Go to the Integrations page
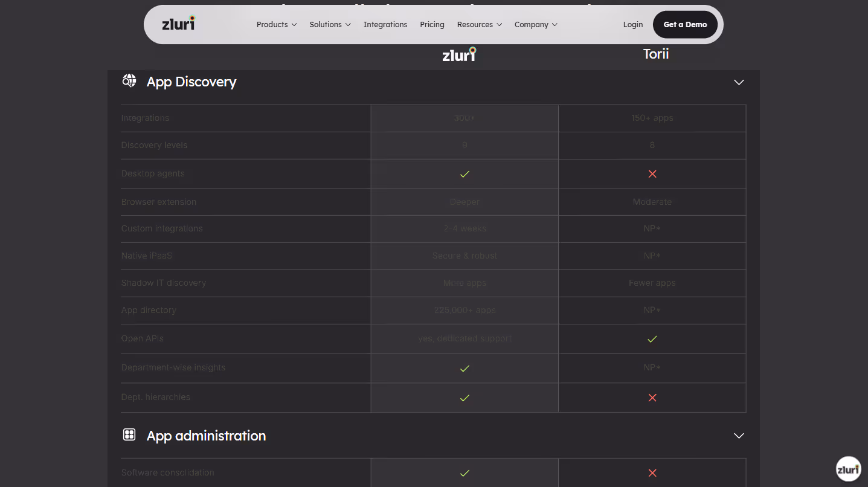Viewport: 868px width, 487px height. 385,25
